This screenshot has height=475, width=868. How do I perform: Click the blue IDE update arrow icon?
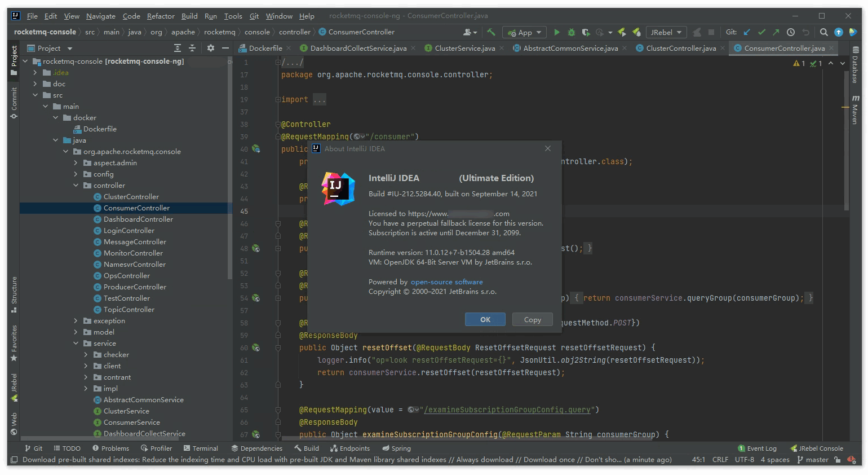(x=839, y=32)
